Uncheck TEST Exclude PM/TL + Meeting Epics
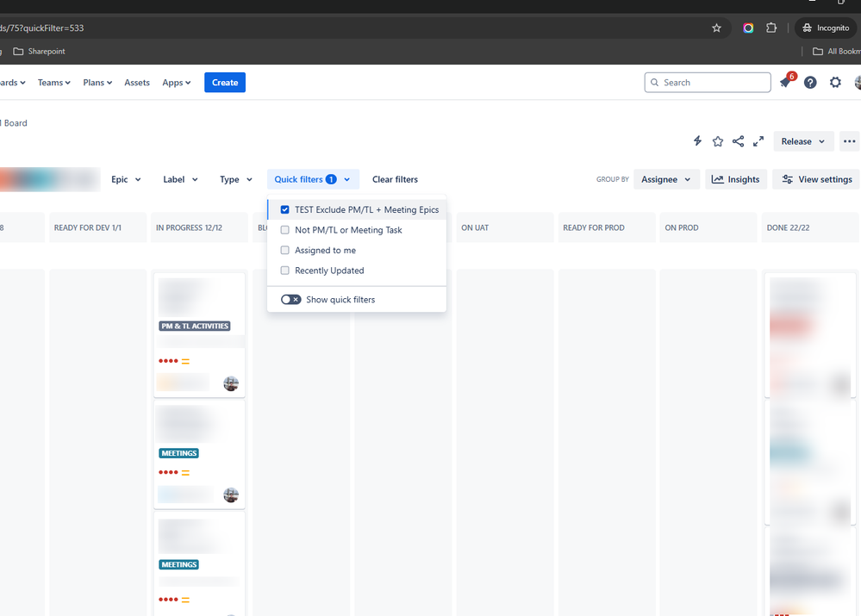 click(284, 209)
